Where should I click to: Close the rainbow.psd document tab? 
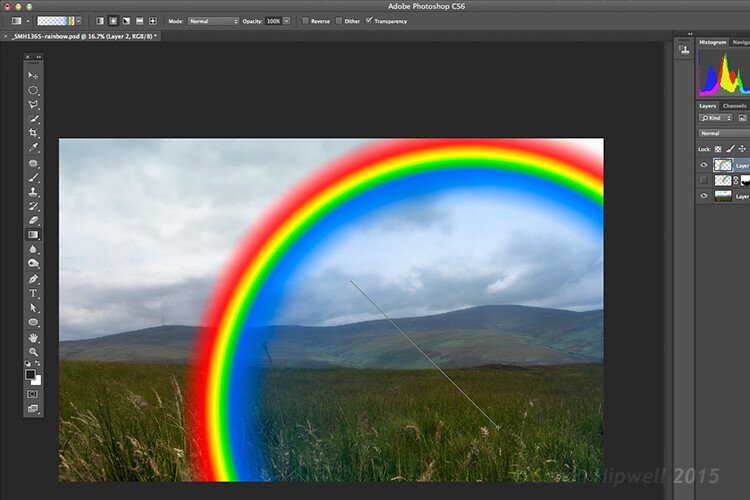[5, 36]
